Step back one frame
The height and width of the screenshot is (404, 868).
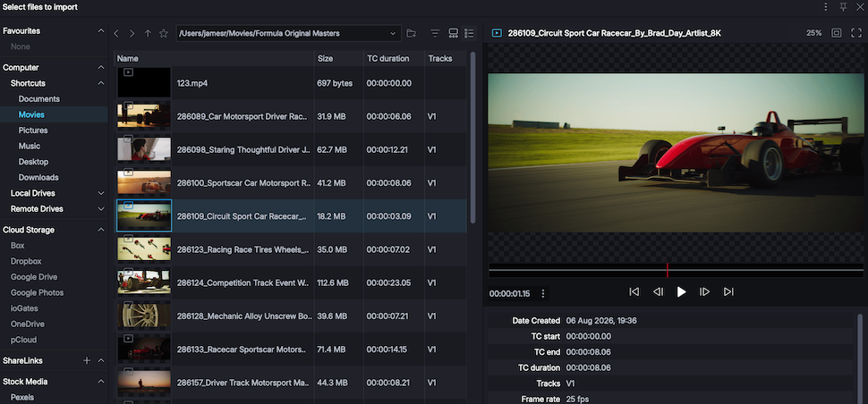(x=658, y=291)
